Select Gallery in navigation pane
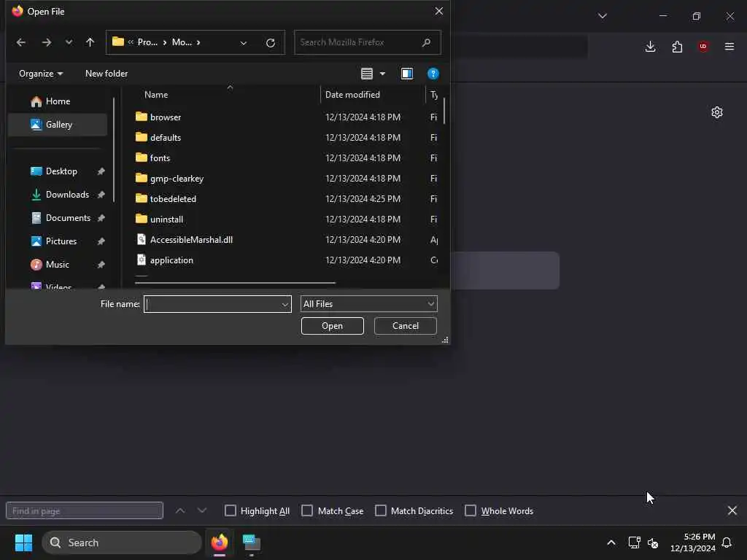 click(58, 124)
